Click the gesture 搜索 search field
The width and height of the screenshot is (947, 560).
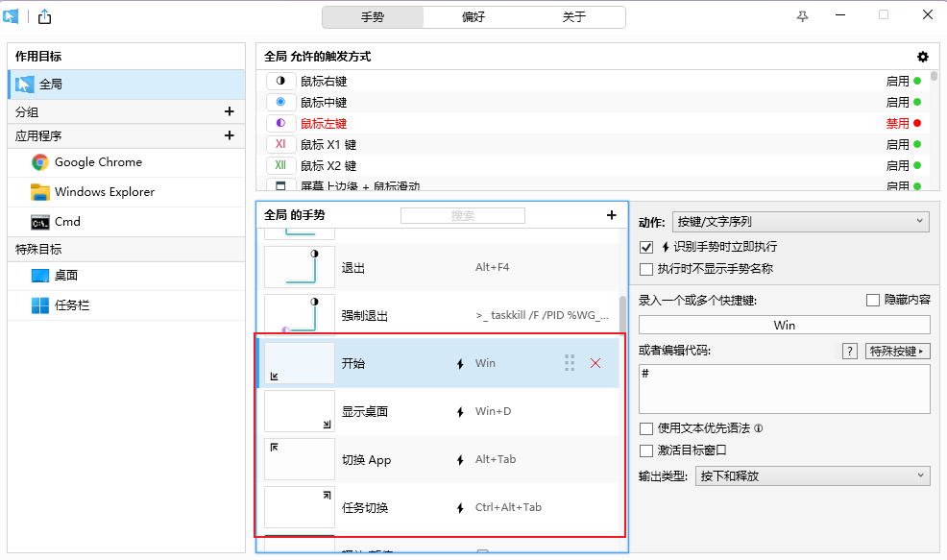(463, 216)
